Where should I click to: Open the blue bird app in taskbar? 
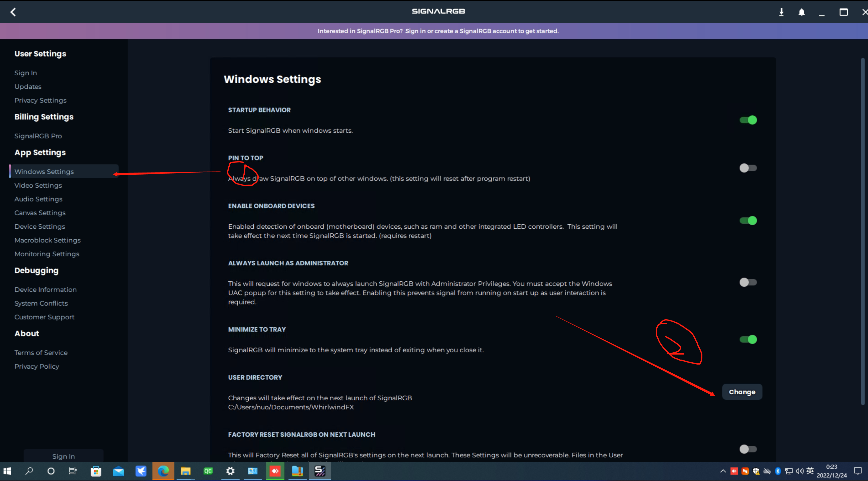[141, 471]
